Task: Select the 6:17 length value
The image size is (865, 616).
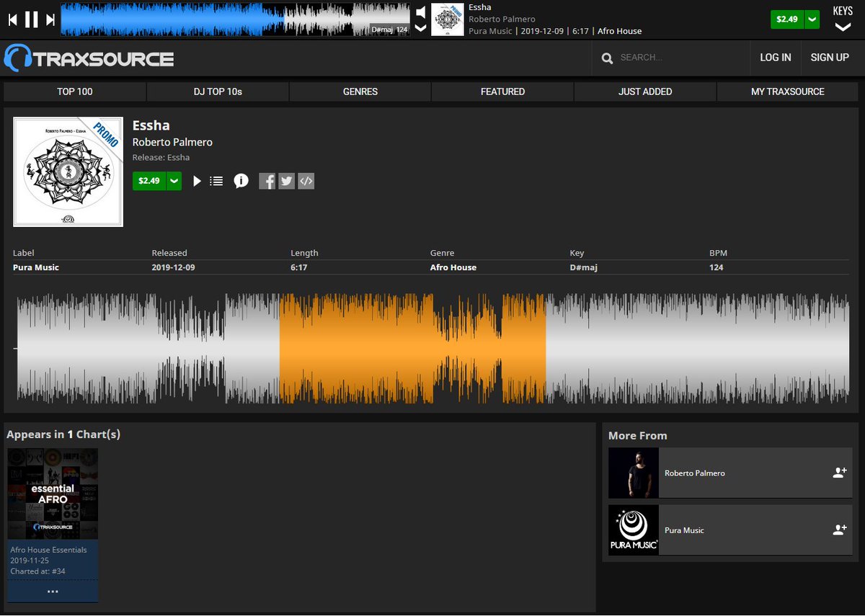Action: pyautogui.click(x=298, y=267)
